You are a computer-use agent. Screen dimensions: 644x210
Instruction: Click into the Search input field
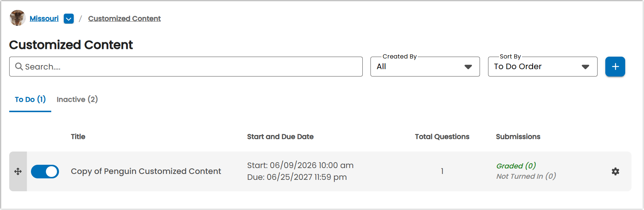coord(186,67)
